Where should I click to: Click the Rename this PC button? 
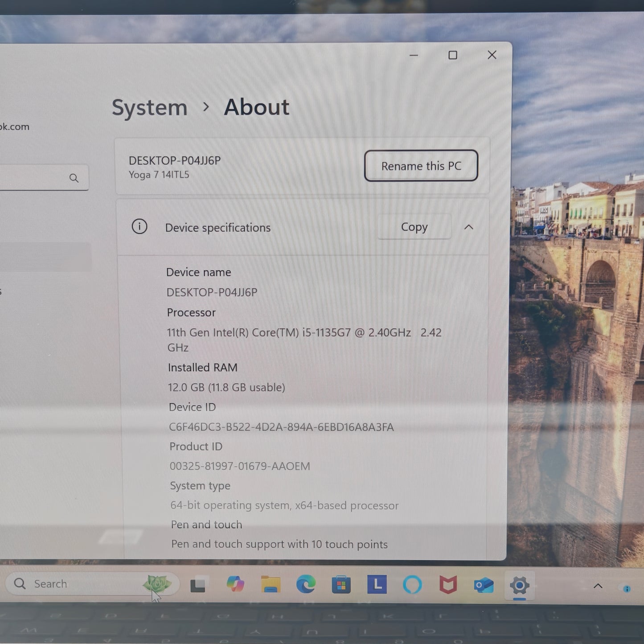click(x=421, y=166)
